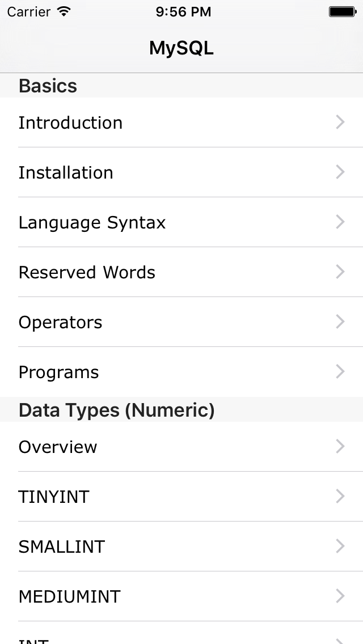This screenshot has height=644, width=363.
Task: Open the numeric types Overview
Action: [57, 447]
